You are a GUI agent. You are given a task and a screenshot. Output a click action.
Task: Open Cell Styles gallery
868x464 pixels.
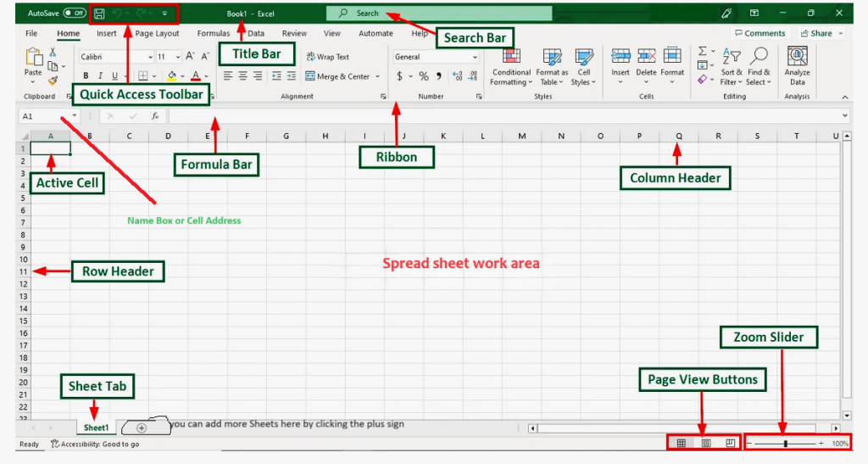pos(583,66)
